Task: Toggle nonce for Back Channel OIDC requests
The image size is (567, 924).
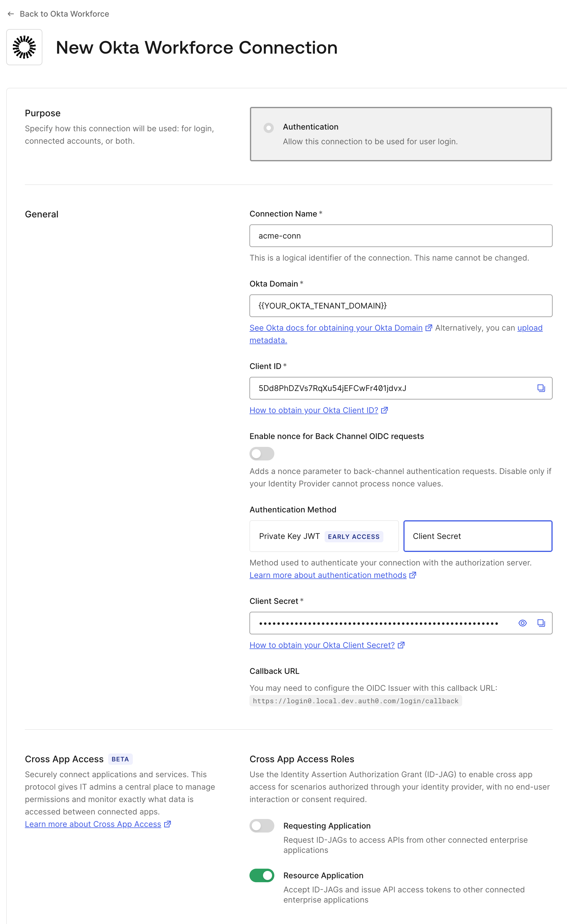Action: tap(262, 454)
